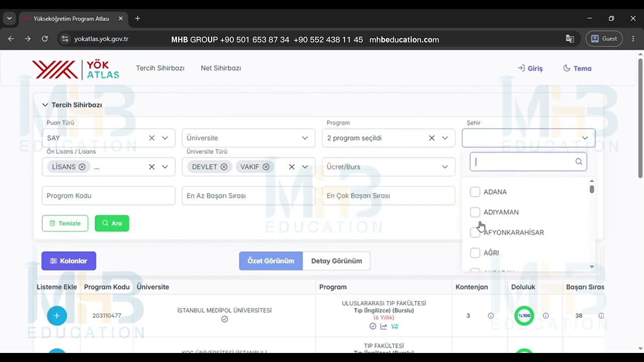Image resolution: width=644 pixels, height=362 pixels.
Task: Collapse the Tercih Sihirbazı panel
Action: [x=45, y=105]
